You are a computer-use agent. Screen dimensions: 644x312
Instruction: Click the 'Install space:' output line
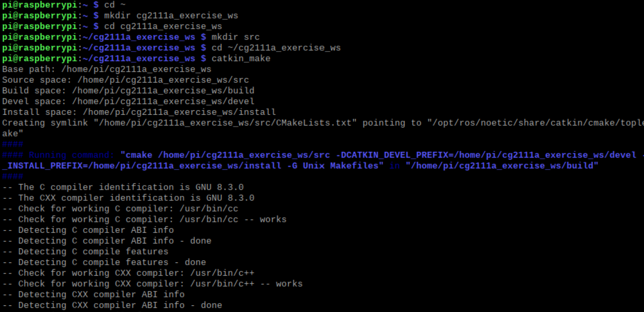(x=139, y=112)
